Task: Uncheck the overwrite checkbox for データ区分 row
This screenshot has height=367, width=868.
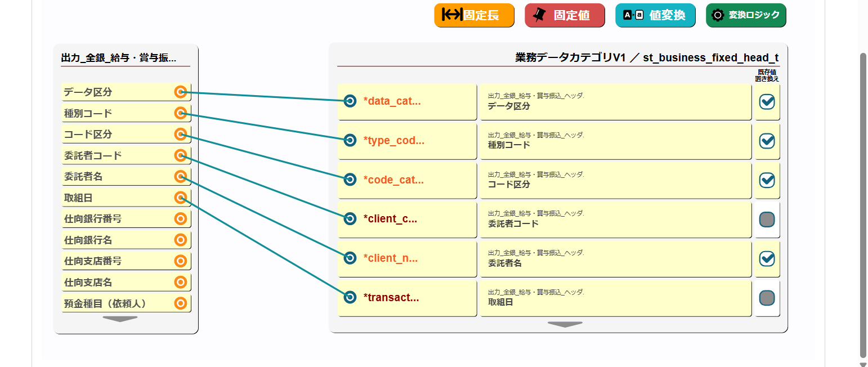Action: coord(767,101)
